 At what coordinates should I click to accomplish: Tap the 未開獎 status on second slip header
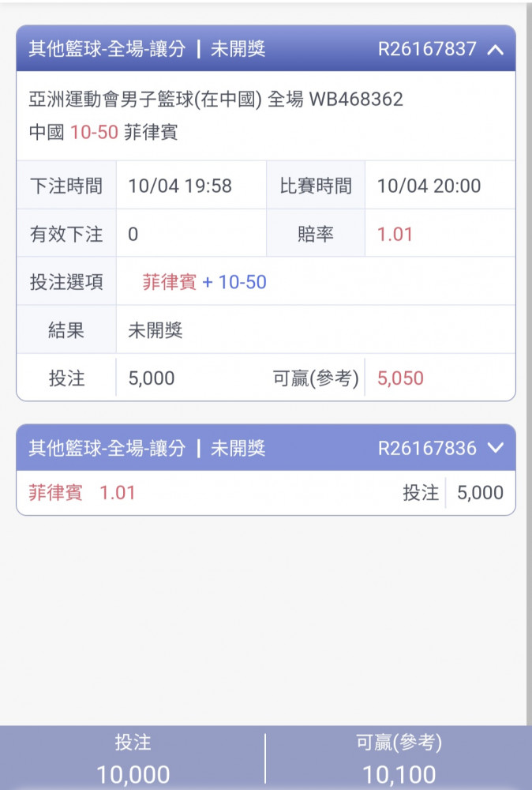click(238, 448)
